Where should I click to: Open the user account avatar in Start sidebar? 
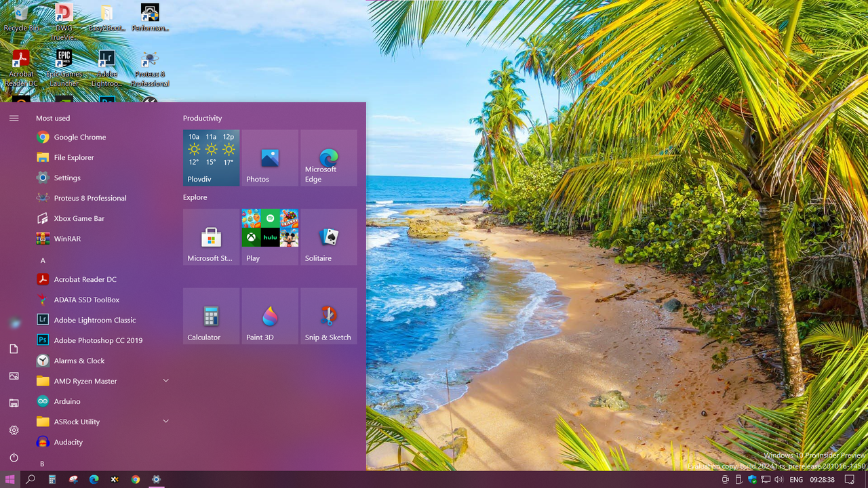point(14,323)
